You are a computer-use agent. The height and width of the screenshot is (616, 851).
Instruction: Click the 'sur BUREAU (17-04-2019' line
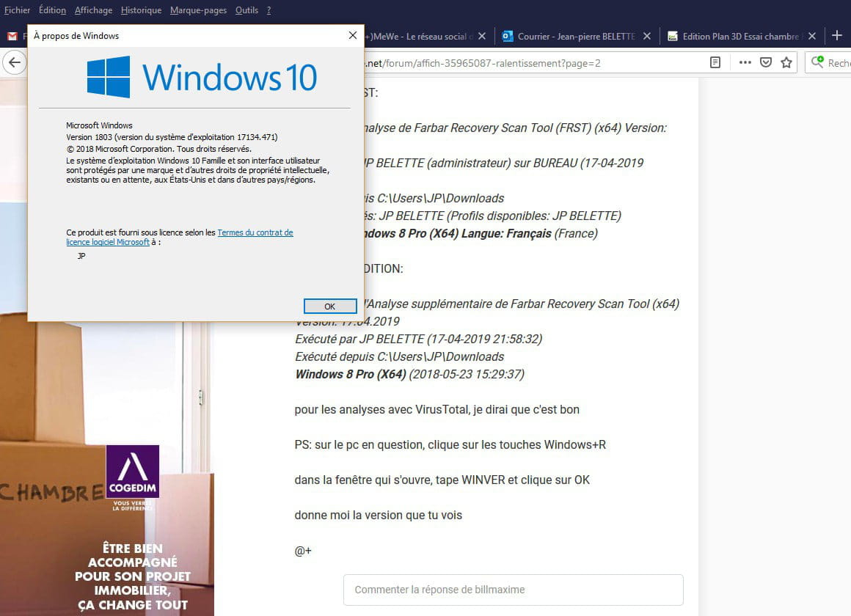tap(504, 163)
